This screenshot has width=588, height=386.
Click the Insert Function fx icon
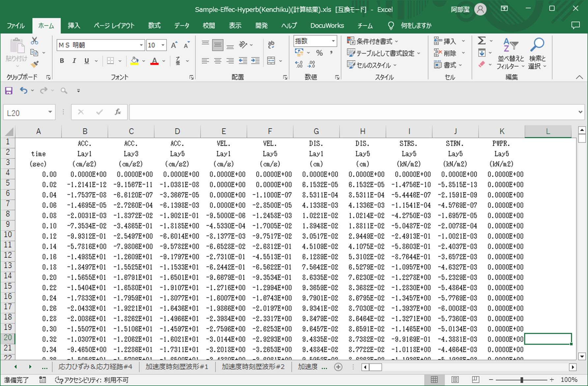click(x=118, y=112)
